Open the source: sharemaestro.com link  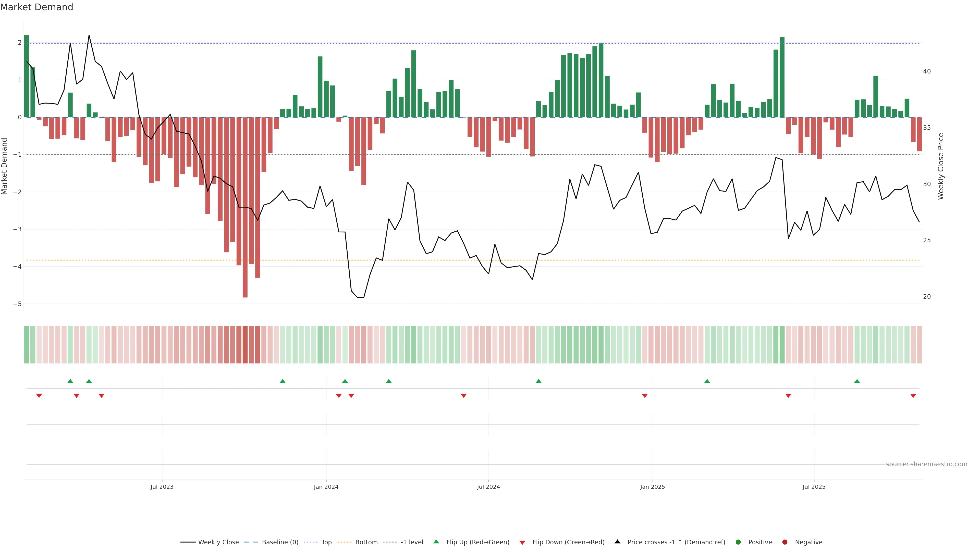point(926,464)
